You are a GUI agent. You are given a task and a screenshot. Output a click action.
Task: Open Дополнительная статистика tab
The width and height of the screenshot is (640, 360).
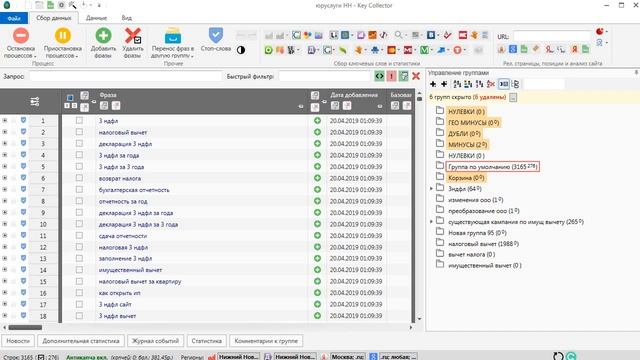81,341
